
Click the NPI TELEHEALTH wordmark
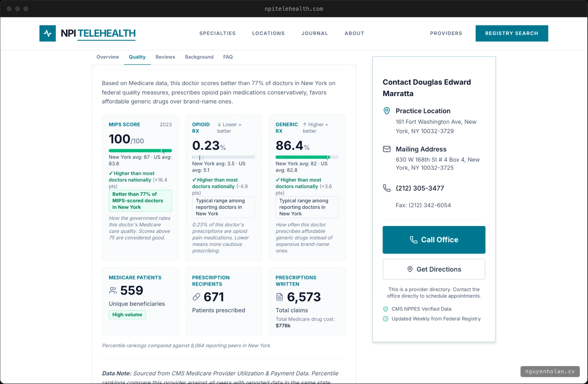tap(98, 33)
